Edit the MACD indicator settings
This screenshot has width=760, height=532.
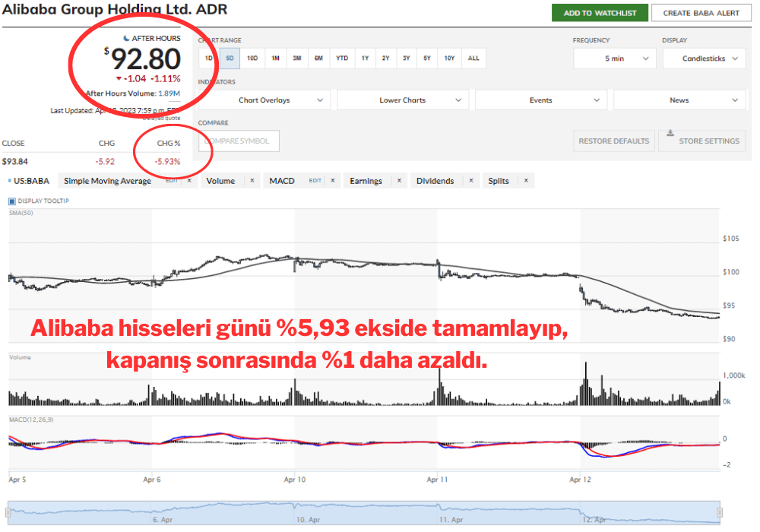point(315,181)
